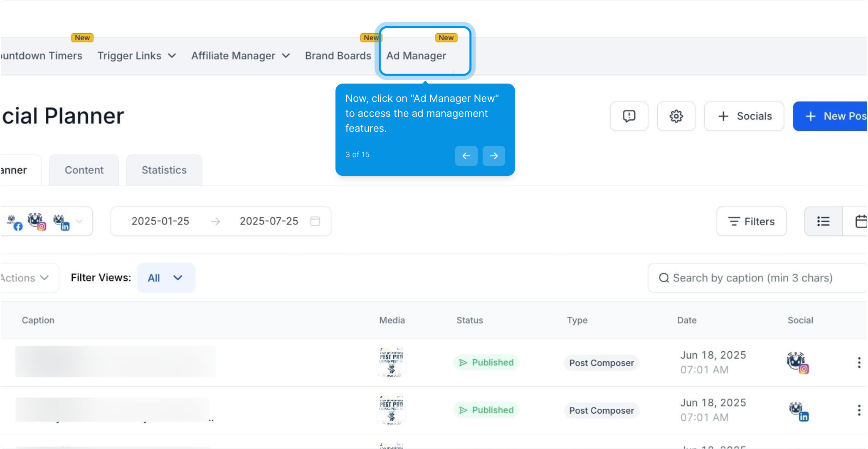Click the Status column header
Viewport: 868px width, 449px height.
(470, 320)
